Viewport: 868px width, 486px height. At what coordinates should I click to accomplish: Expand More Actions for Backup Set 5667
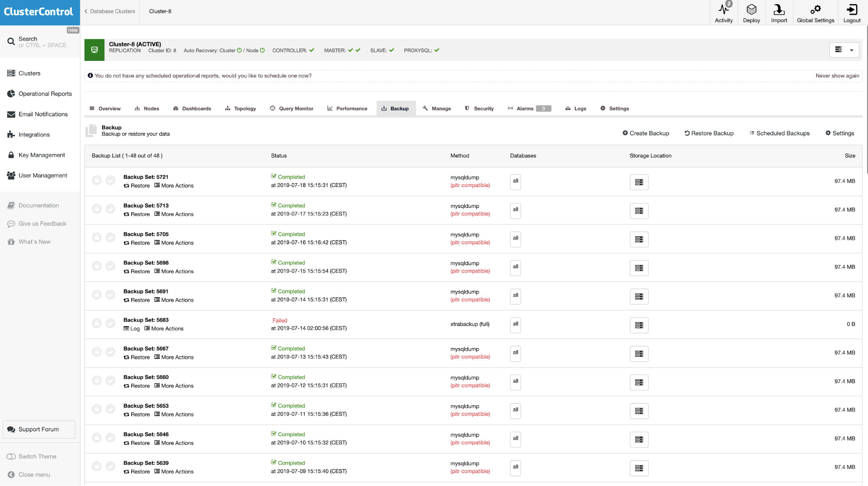[174, 358]
